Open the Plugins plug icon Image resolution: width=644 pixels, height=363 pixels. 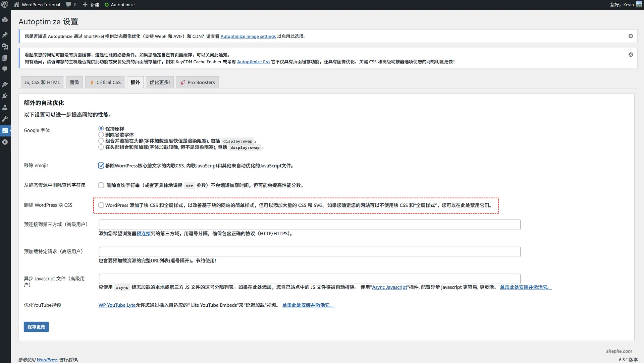[5, 96]
